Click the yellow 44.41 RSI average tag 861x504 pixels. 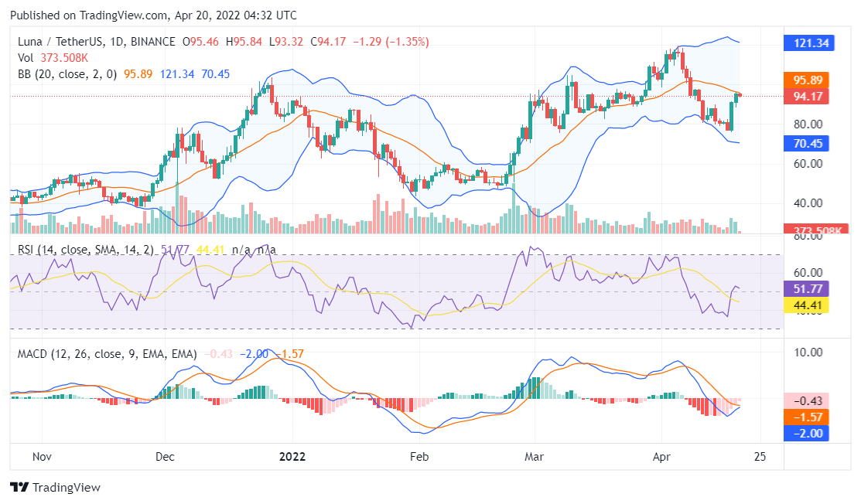[811, 305]
